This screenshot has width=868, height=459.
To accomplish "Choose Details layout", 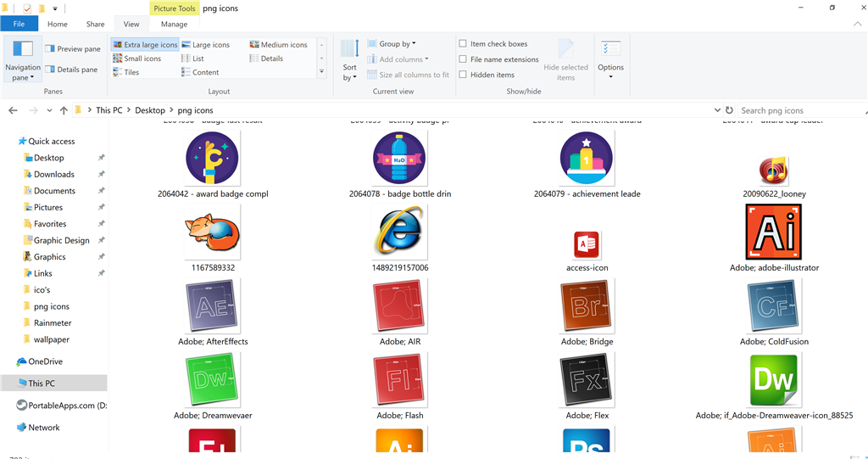I will pyautogui.click(x=266, y=59).
